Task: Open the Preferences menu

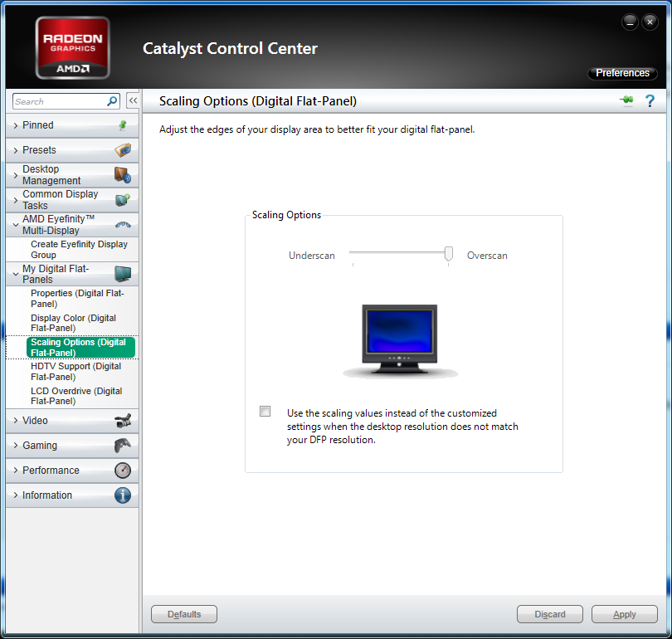Action: click(x=622, y=73)
